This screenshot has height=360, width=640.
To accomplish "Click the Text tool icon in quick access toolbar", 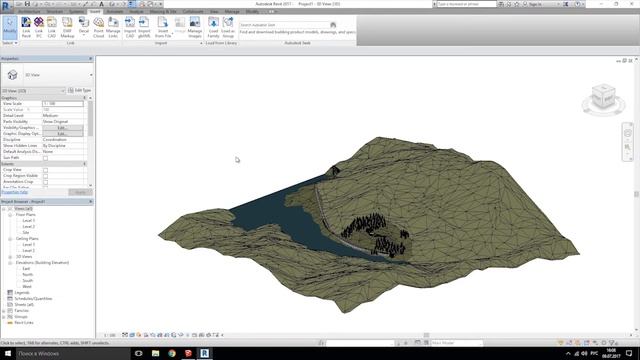I will (x=102, y=4).
